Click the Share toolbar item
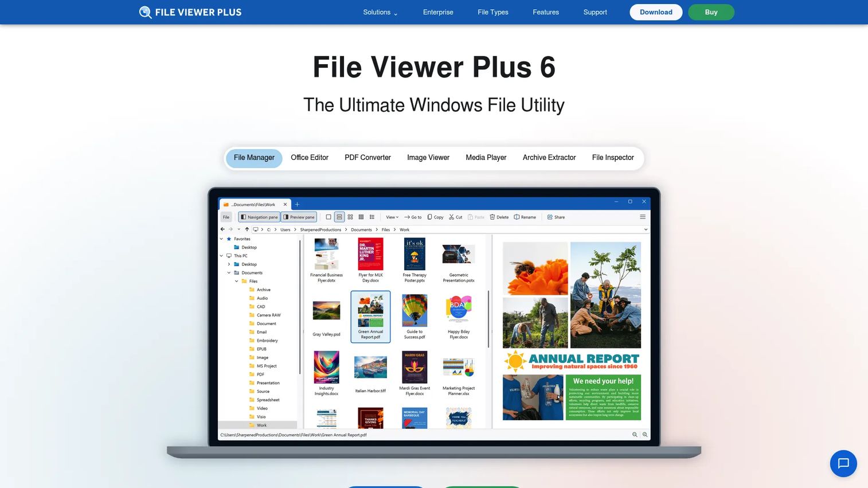Viewport: 868px width, 488px height. click(x=556, y=217)
